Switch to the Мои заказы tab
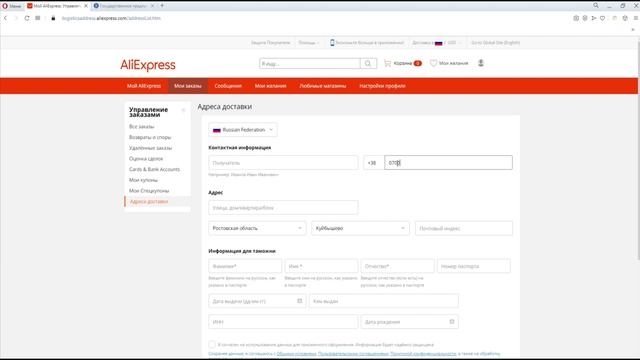 click(x=188, y=86)
